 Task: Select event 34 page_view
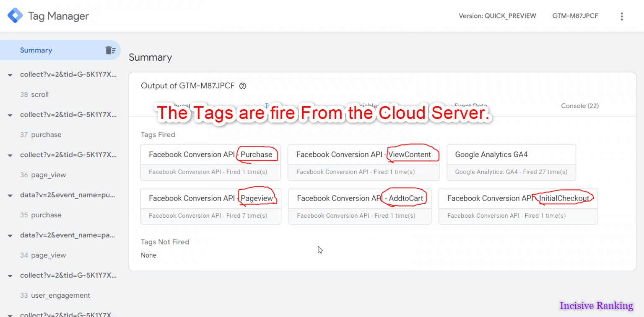tap(43, 255)
